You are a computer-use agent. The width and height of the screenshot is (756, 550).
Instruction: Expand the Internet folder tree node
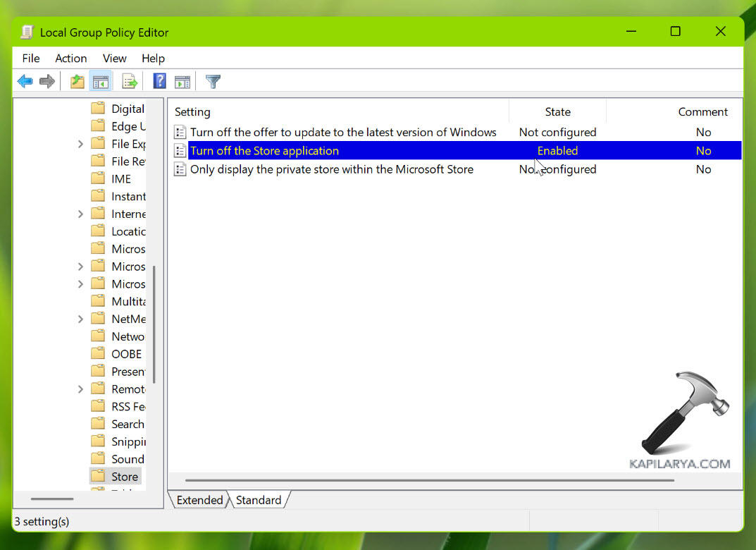80,214
